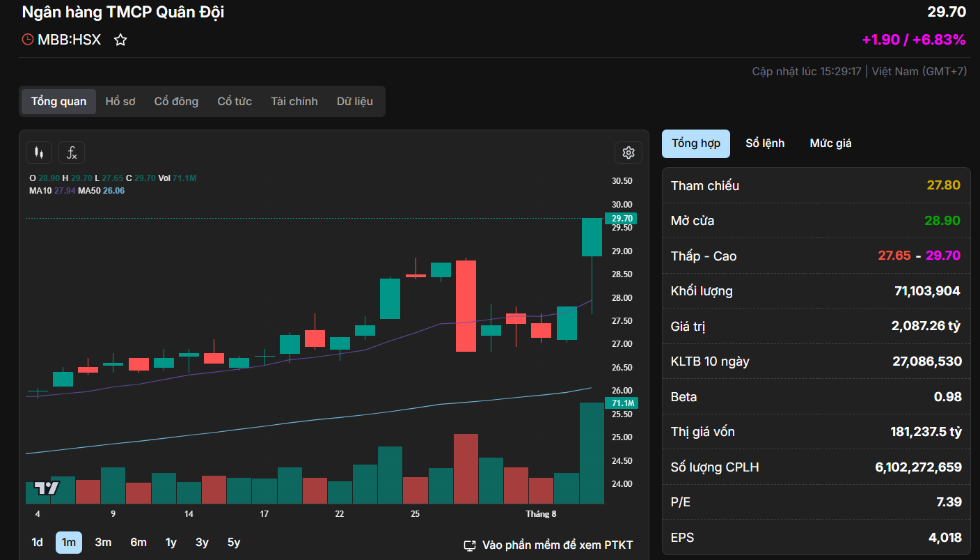Click the MBB:HSX ticker symbol
980x560 pixels.
tap(69, 40)
